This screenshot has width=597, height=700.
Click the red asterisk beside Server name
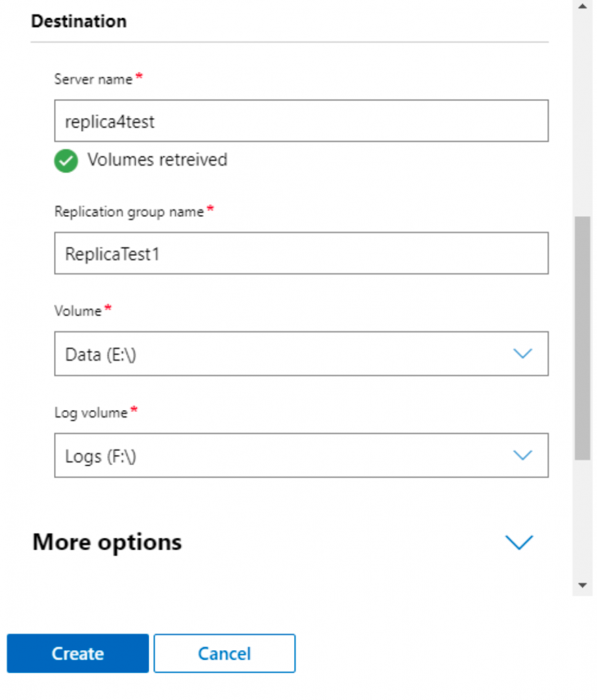[138, 75]
